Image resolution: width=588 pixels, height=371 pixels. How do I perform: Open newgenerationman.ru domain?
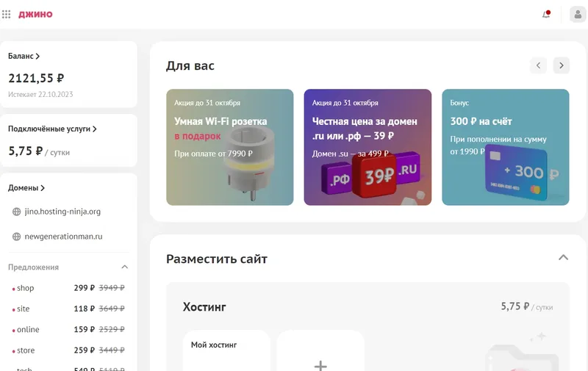(63, 237)
